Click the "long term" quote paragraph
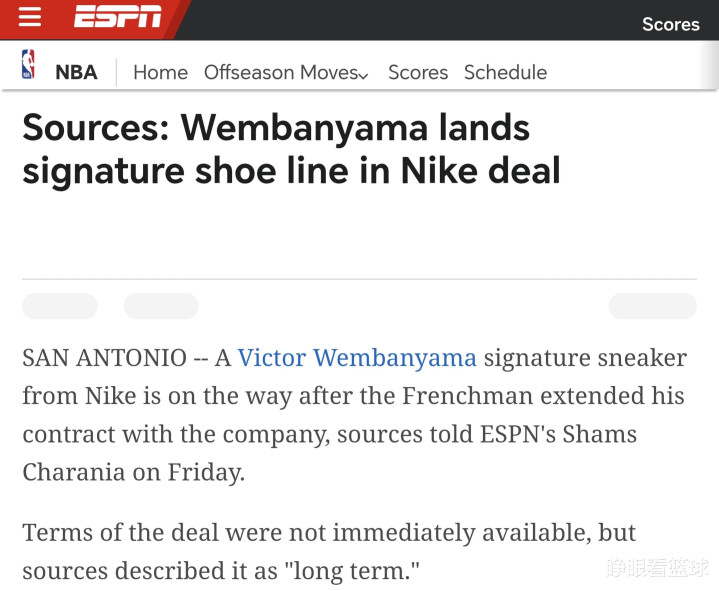This screenshot has width=719, height=591. click(329, 552)
